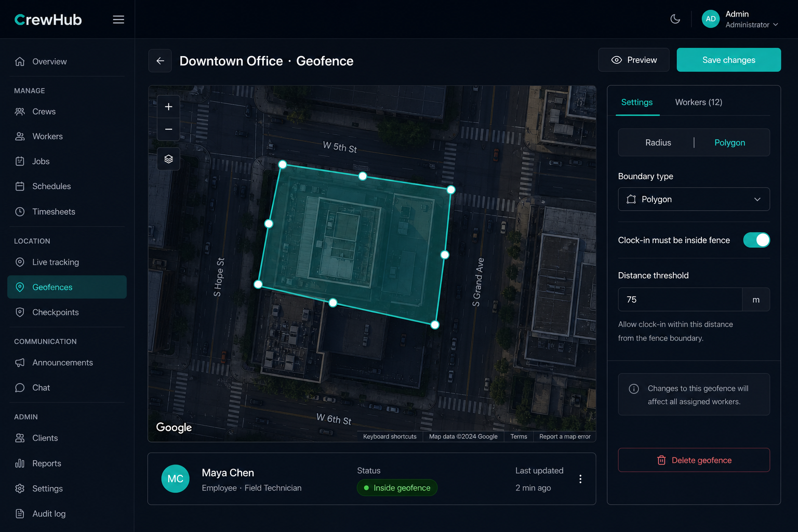Go back with the arrow button

coord(160,61)
